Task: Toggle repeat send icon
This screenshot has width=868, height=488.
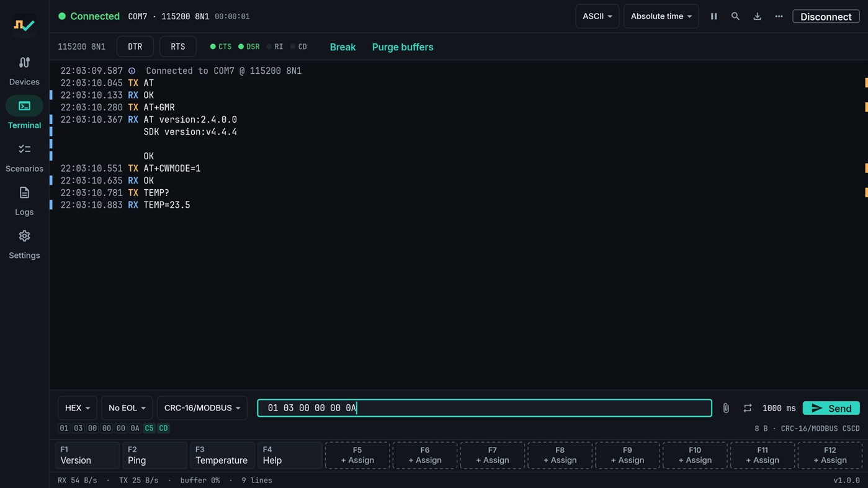Action: [748, 408]
